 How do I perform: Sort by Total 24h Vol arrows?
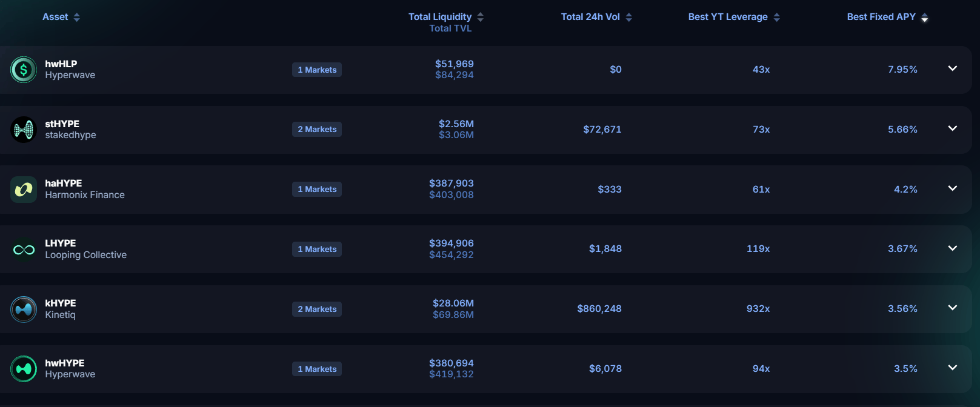click(629, 18)
